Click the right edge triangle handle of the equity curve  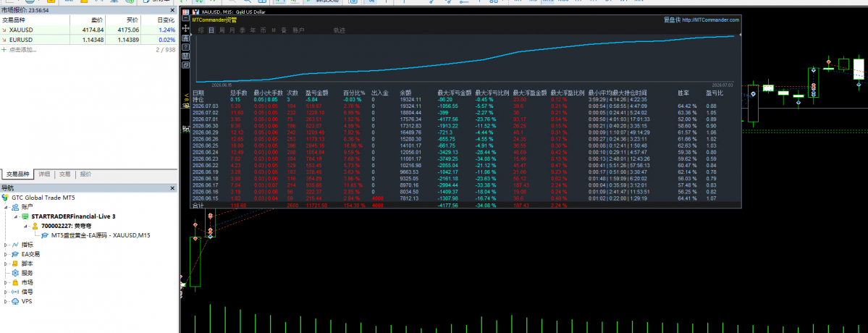point(739,35)
